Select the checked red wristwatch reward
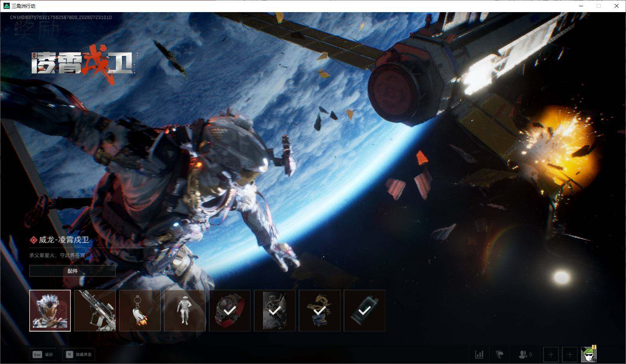Viewport: 626px width, 364px height. coord(230,310)
